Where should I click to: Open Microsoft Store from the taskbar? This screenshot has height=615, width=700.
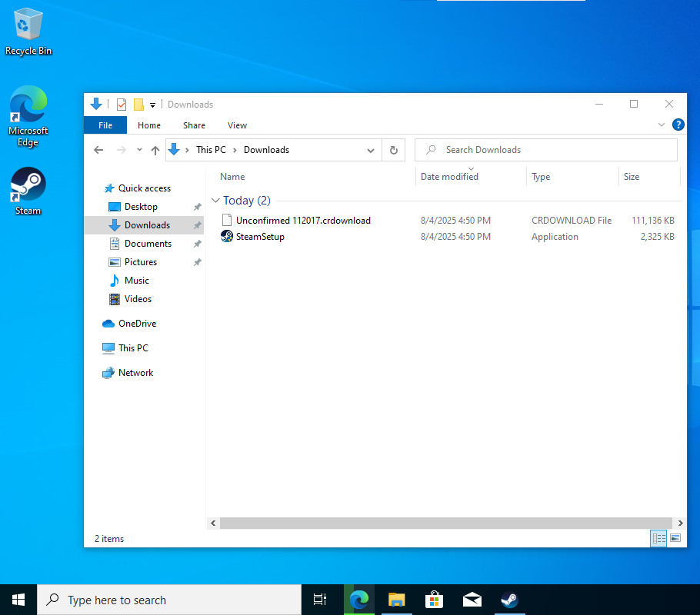coord(435,600)
